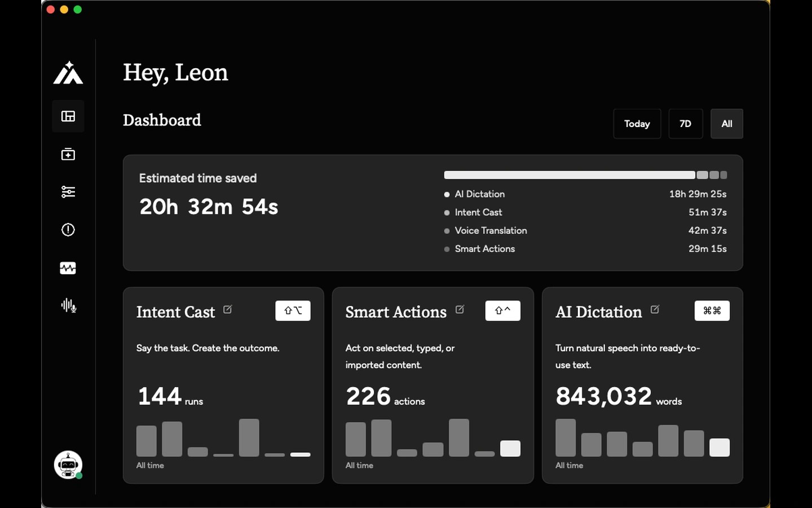Click the Estimated time saved label

point(198,178)
